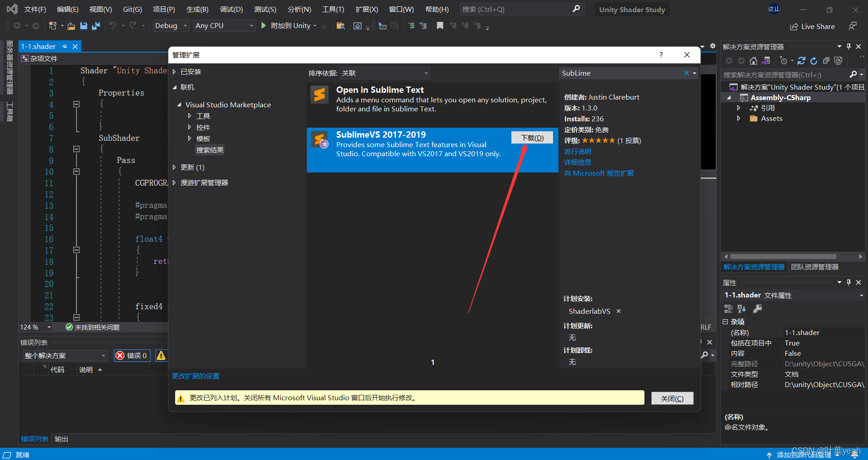Select Search Results under Marketplace

(210, 150)
